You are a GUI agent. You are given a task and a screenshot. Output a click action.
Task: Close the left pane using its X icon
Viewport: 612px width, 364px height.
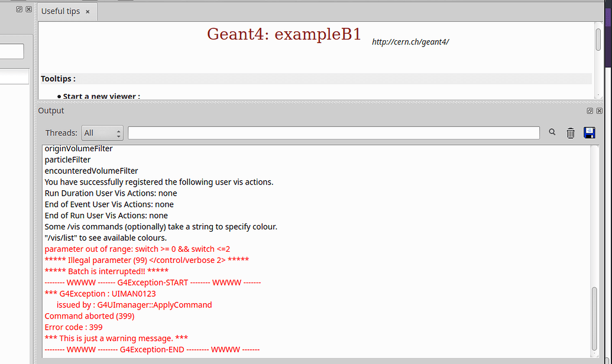coord(28,9)
